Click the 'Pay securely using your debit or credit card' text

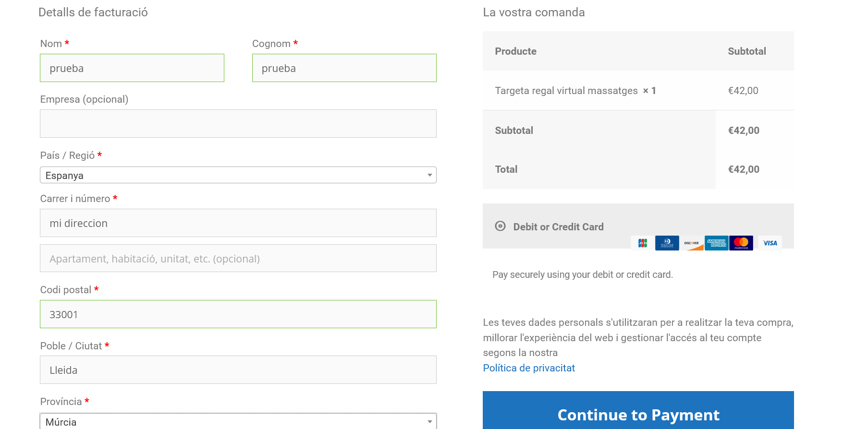point(583,274)
